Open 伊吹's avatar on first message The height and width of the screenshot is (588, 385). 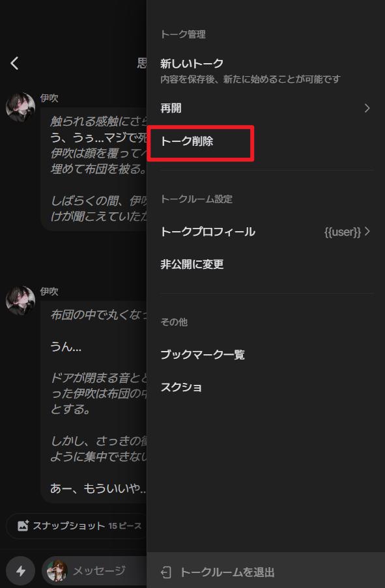coord(20,107)
